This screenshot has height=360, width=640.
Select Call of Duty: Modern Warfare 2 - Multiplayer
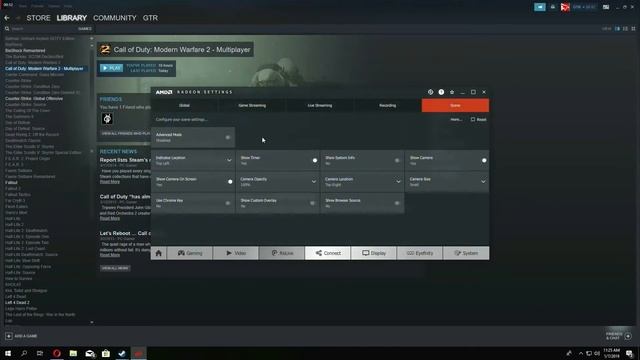(x=44, y=69)
